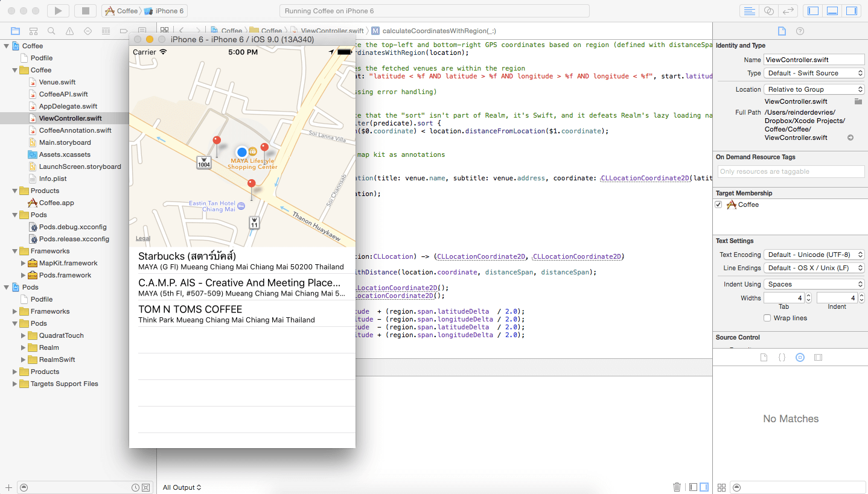Image resolution: width=868 pixels, height=494 pixels.
Task: Open the Indent Using dropdown
Action: pos(814,284)
